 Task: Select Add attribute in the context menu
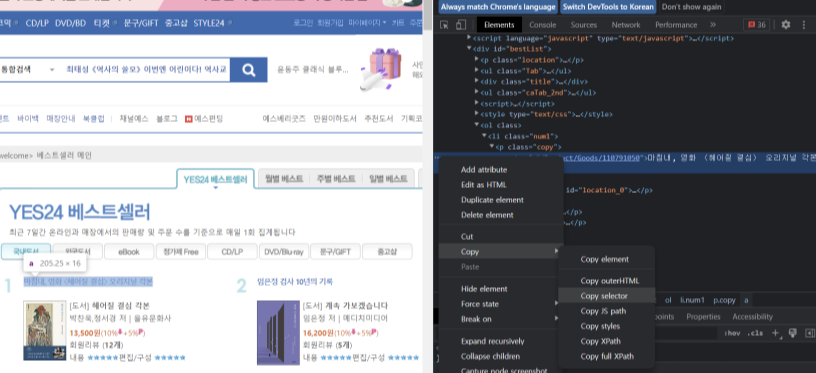[x=501, y=170]
